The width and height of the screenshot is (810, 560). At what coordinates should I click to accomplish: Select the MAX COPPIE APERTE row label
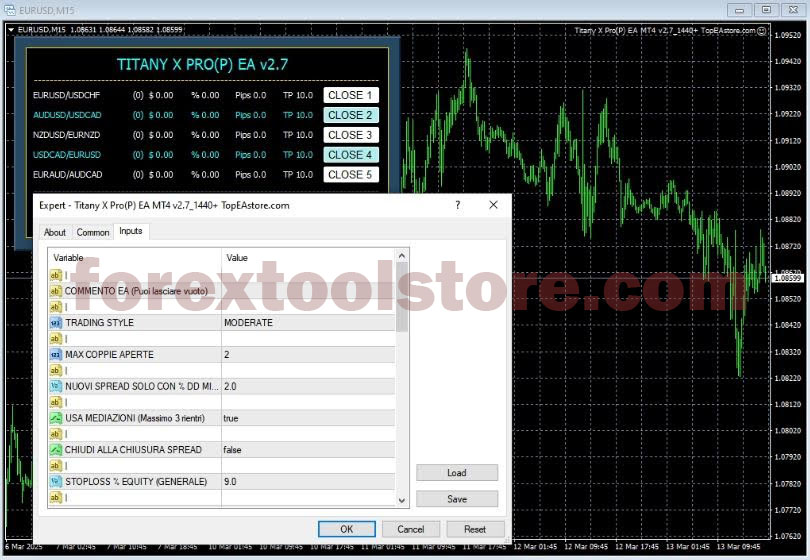point(109,355)
